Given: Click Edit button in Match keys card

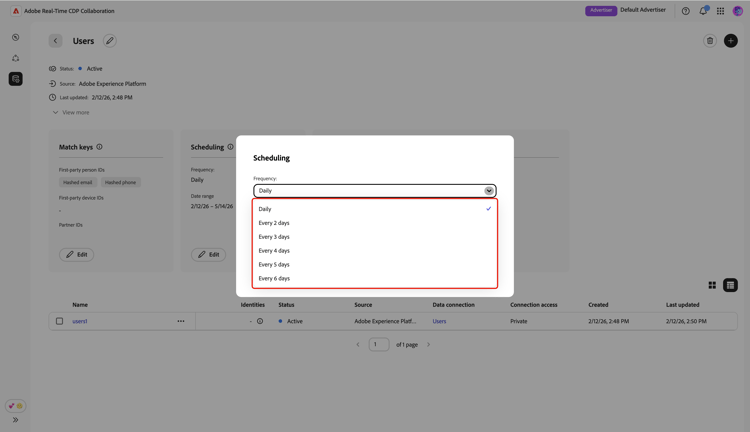Looking at the screenshot, I should click(x=77, y=255).
